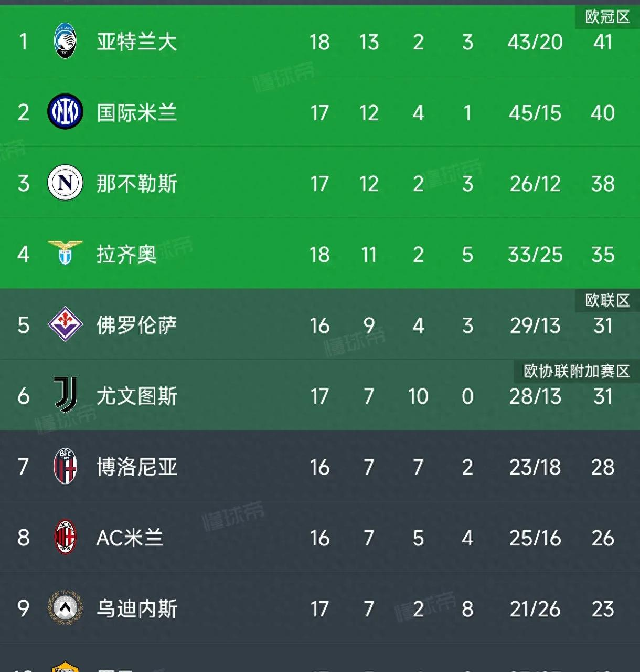
Task: Open the Inter Milan badge icon
Action: 65,112
